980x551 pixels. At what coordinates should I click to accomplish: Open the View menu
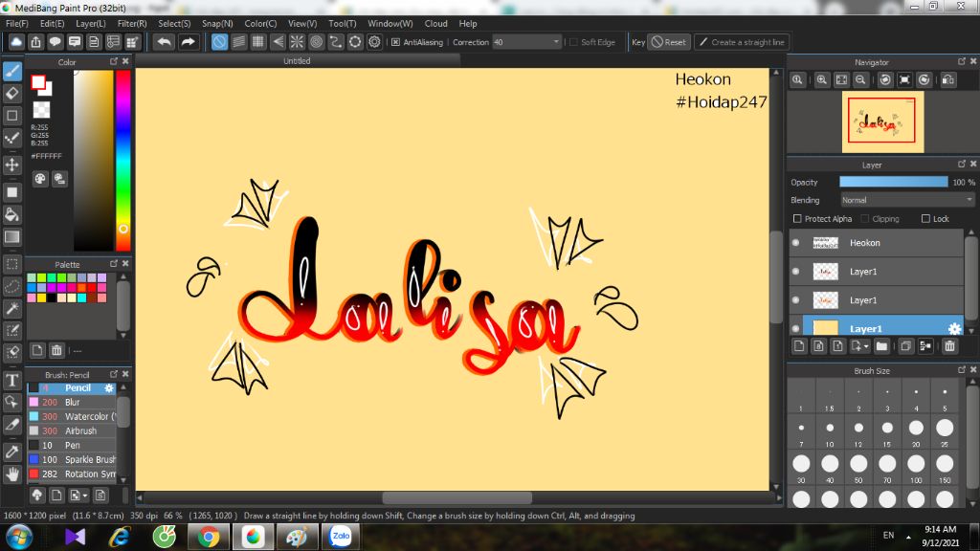tap(301, 24)
